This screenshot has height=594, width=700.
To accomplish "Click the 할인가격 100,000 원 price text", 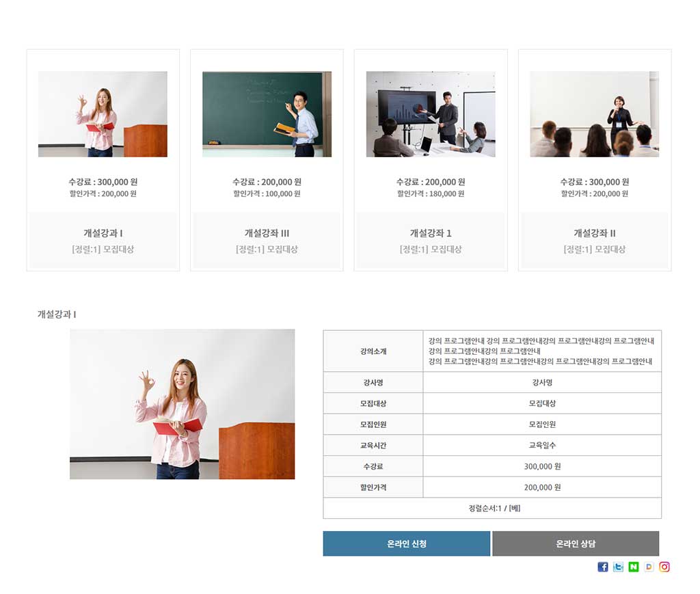I will [x=267, y=194].
